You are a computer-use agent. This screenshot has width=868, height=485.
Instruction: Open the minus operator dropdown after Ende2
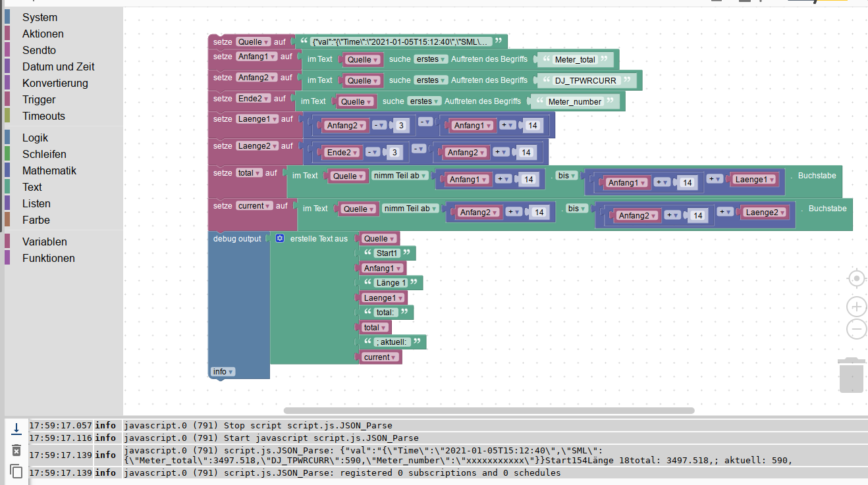point(373,152)
